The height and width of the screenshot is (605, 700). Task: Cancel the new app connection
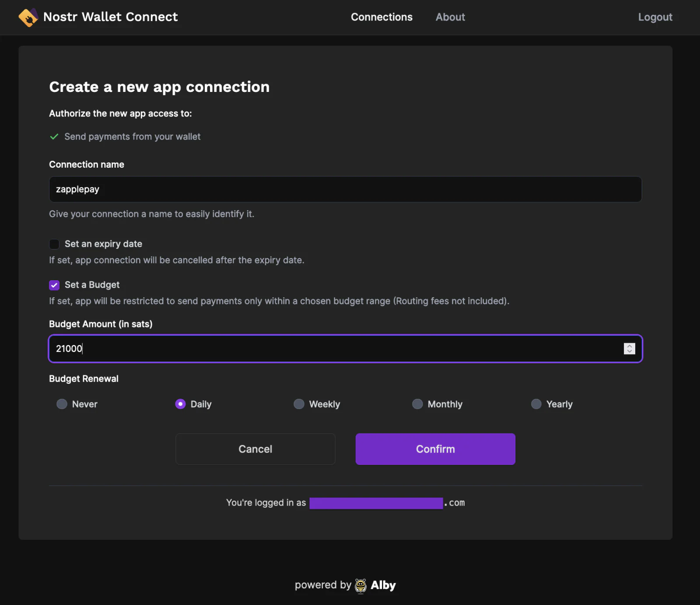coord(255,449)
